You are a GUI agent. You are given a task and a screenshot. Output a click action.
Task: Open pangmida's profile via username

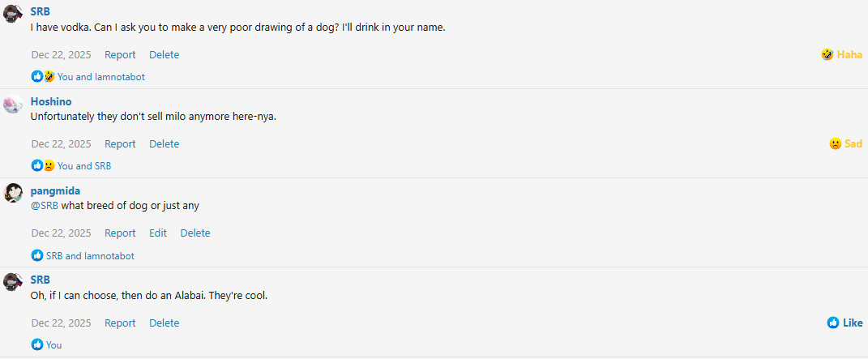click(x=55, y=190)
